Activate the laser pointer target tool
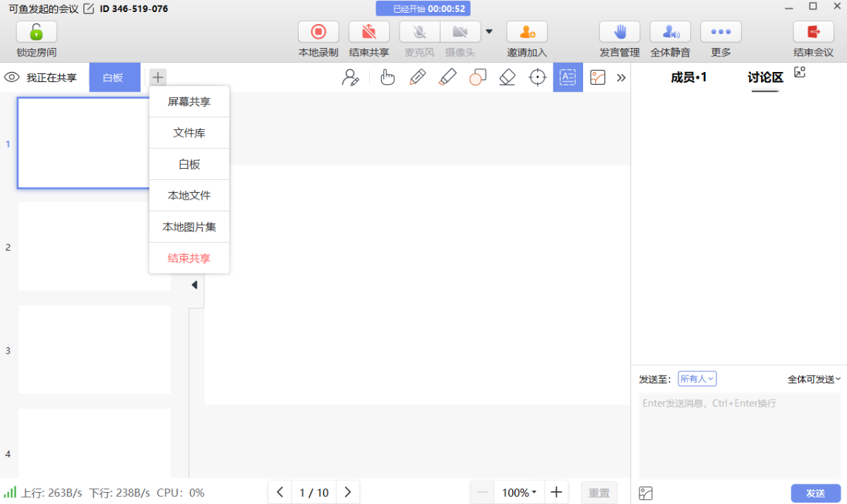 [x=538, y=77]
